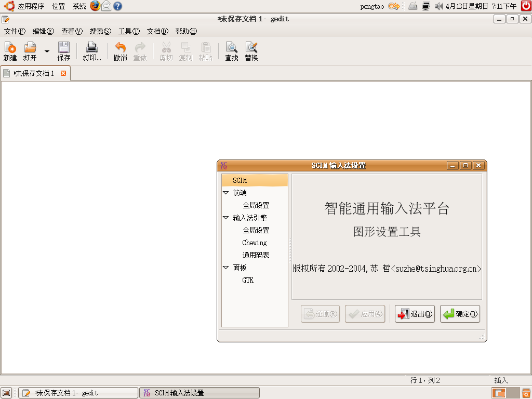This screenshot has width=532, height=399.
Task: Collapse the 面板 tree section
Action: [x=225, y=268]
